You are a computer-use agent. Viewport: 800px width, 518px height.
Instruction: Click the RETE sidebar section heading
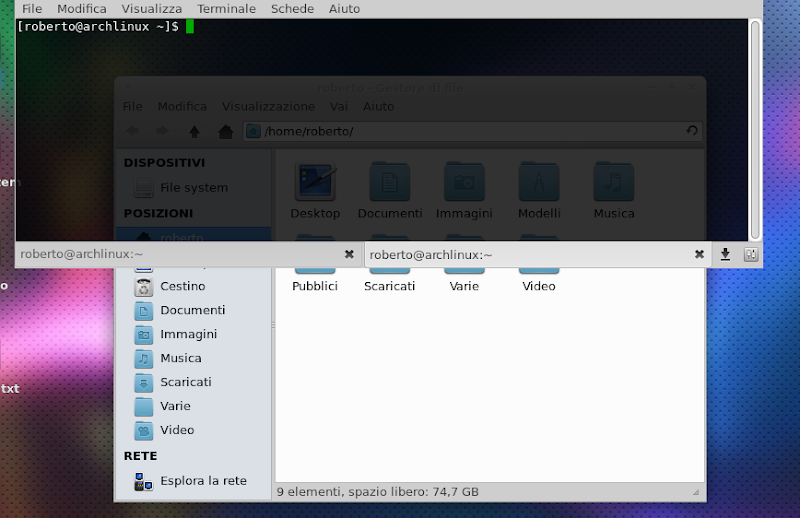140,456
